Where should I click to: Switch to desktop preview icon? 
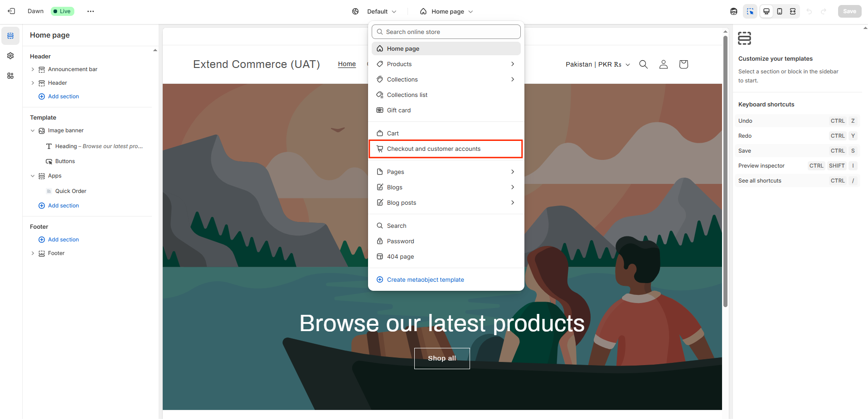[766, 11]
